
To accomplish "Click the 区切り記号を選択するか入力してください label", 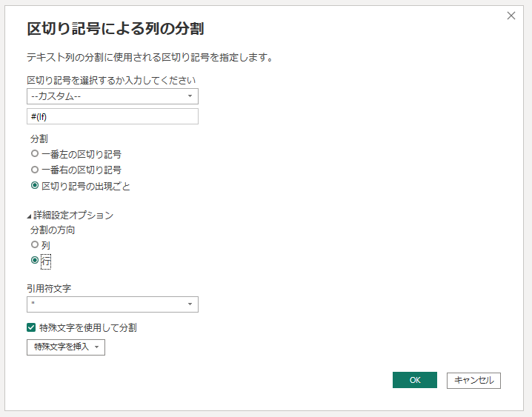I will 111,80.
